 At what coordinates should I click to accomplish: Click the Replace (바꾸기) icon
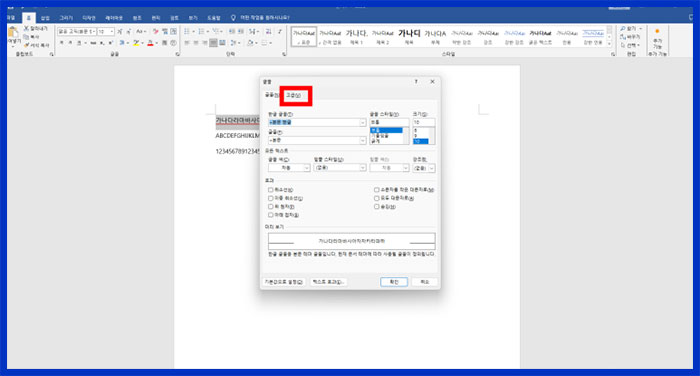click(622, 37)
